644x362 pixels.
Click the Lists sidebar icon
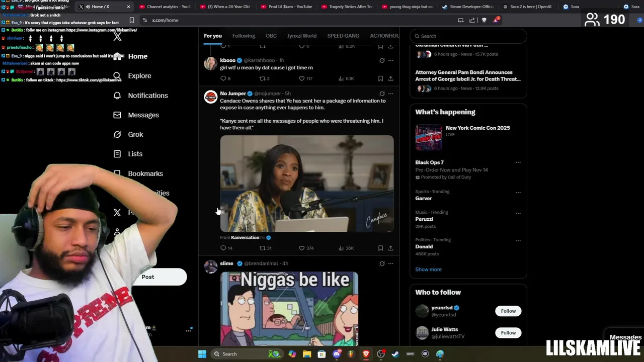tap(117, 154)
